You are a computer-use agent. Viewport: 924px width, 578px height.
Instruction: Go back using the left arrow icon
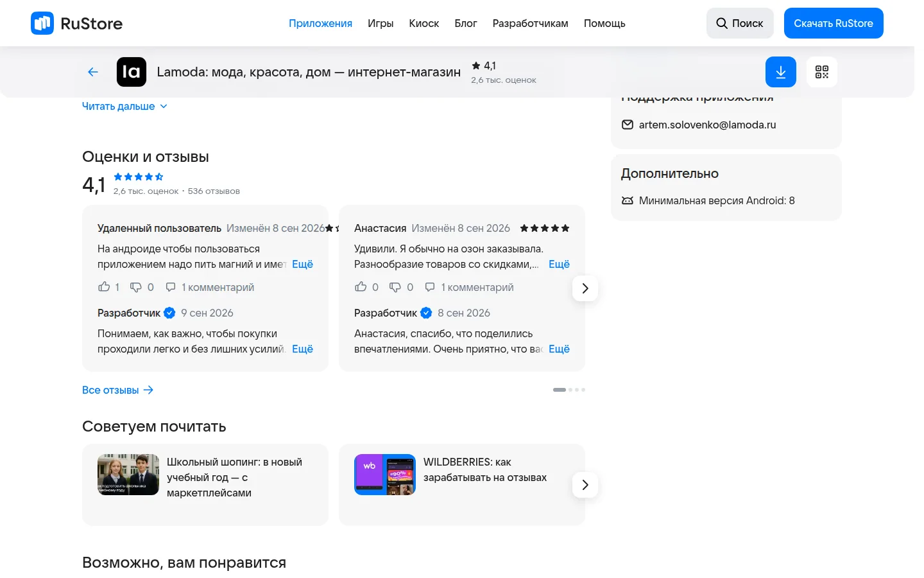(93, 72)
